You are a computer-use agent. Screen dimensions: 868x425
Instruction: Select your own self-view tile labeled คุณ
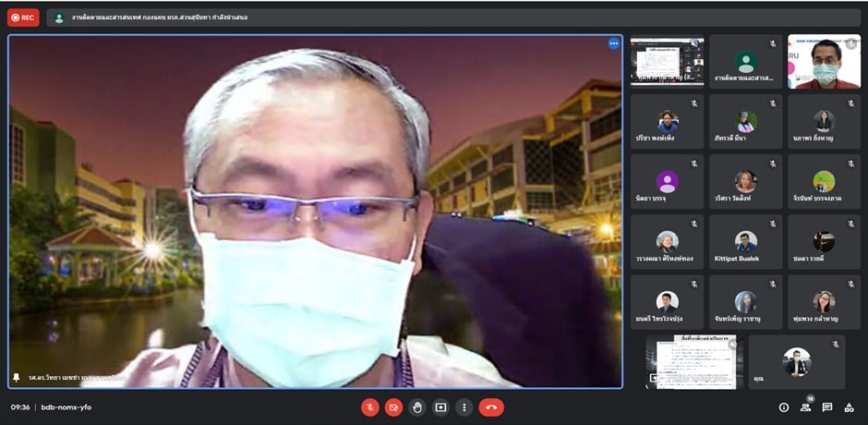(796, 362)
